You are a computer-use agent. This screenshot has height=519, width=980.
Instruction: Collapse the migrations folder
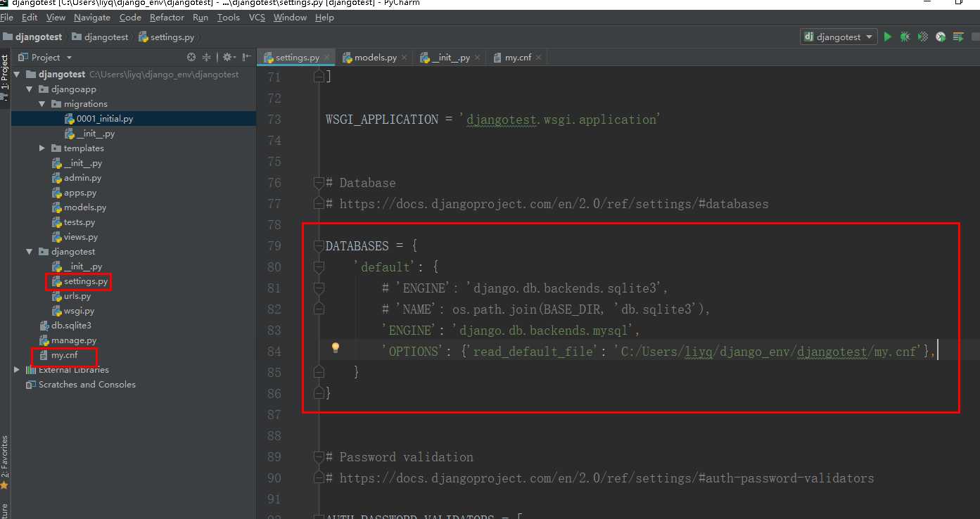pyautogui.click(x=42, y=104)
